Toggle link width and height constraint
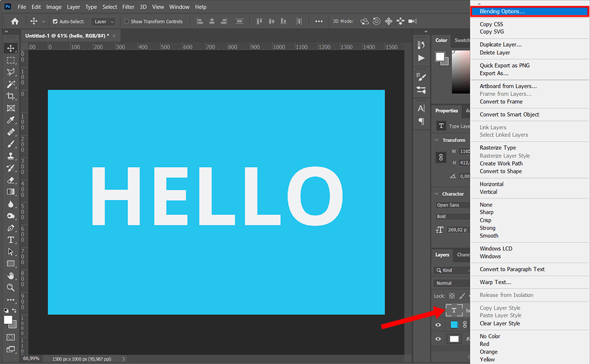 point(441,157)
